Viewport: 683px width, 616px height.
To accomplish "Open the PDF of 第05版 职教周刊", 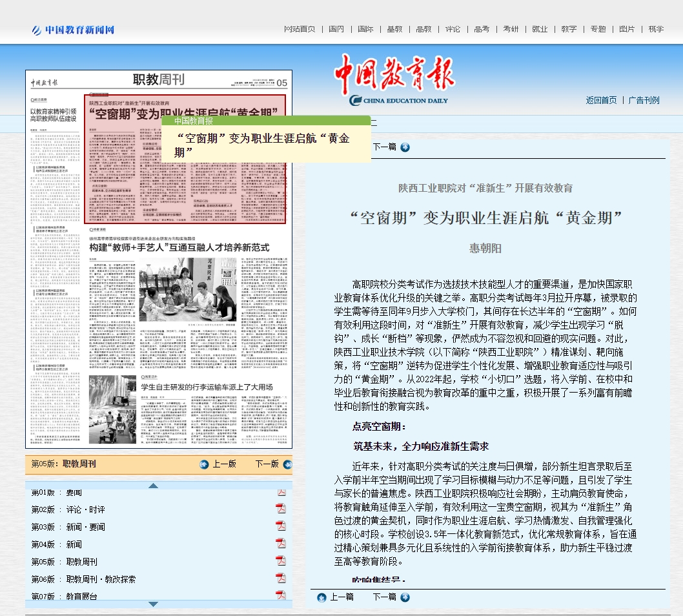I will coord(281,561).
